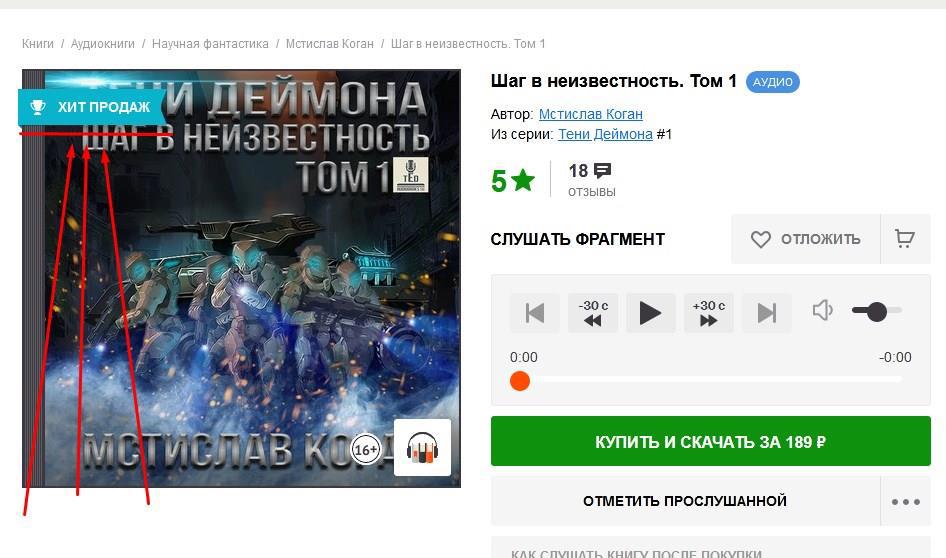The height and width of the screenshot is (558, 946).
Task: Click the green 5-star rating
Action: pos(513,180)
